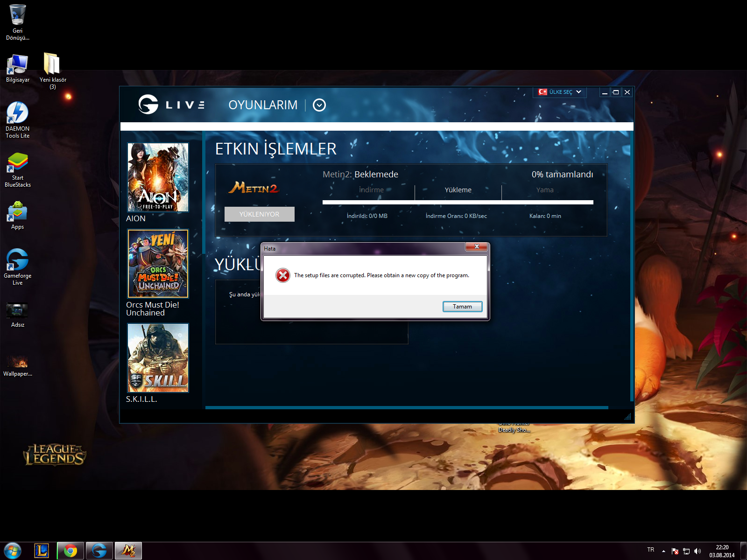
Task: Switch to Metin2 taskbar icon
Action: coord(128,551)
